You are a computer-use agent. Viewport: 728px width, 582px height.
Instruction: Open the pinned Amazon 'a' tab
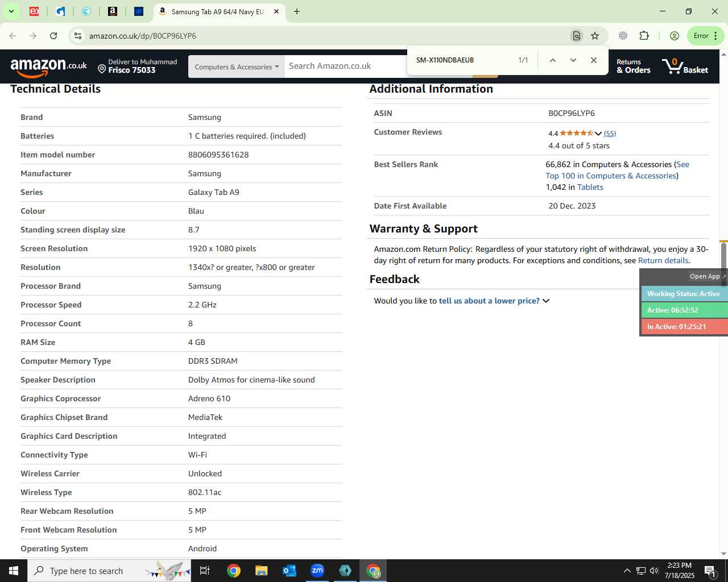click(x=113, y=11)
